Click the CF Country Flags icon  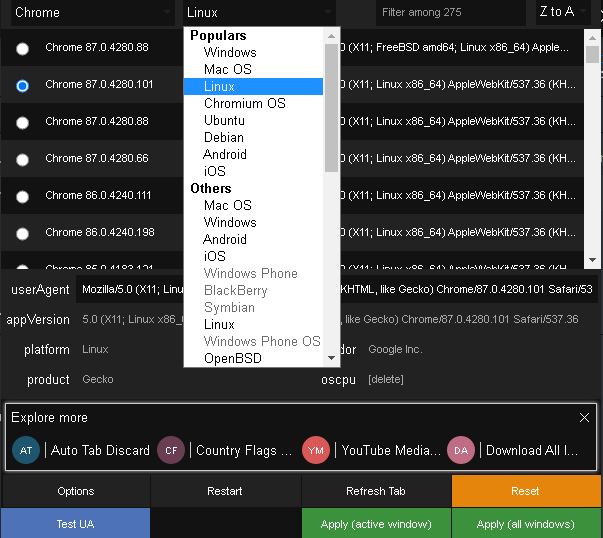pos(171,450)
